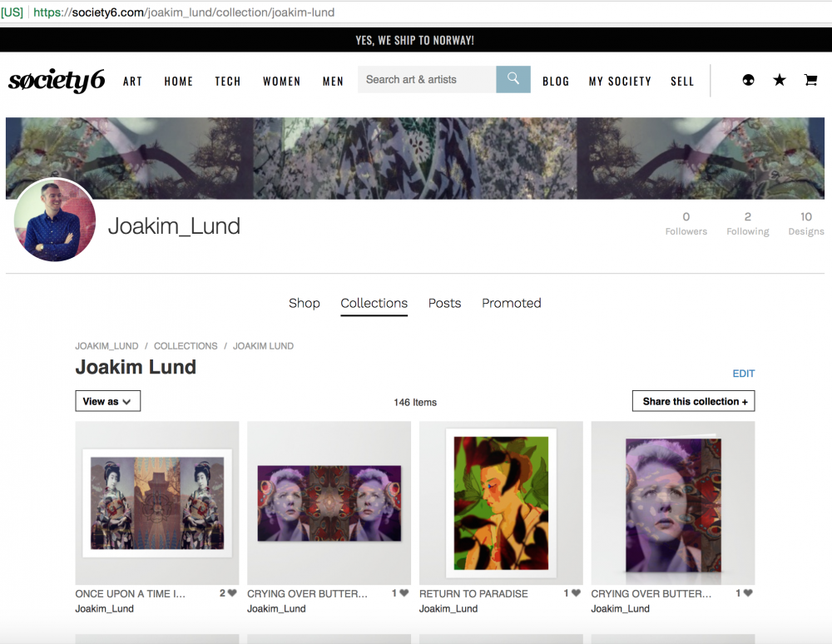832x644 pixels.
Task: Click JOAKIM LUND breadcrumb link
Action: [x=263, y=346]
